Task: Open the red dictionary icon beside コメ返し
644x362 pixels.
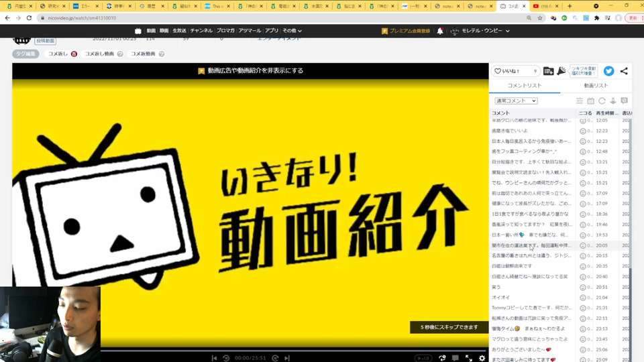Action: (x=74, y=54)
